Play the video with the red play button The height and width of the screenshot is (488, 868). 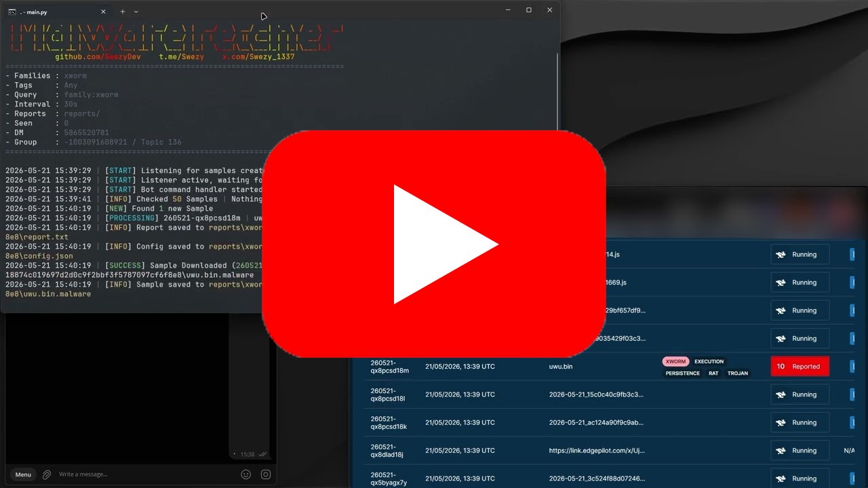(x=434, y=244)
